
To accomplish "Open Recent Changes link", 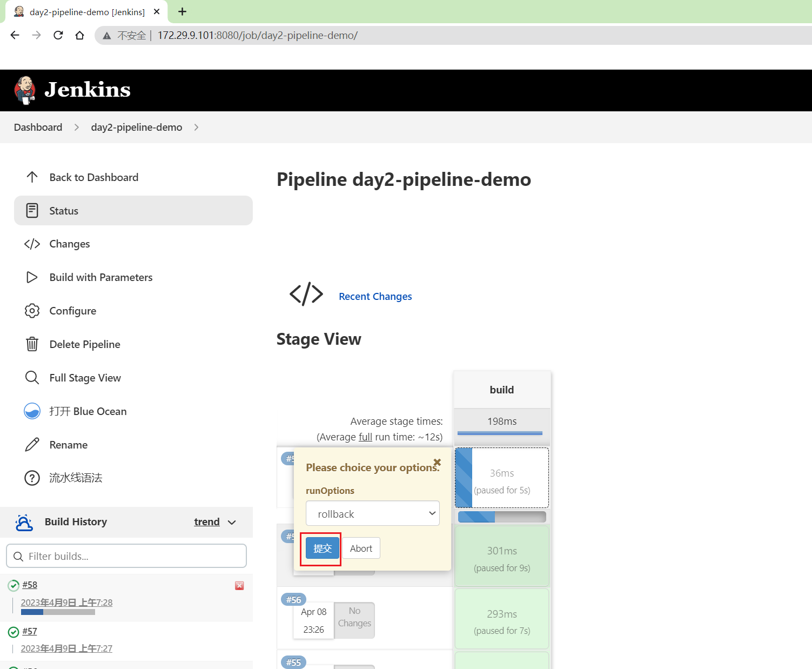I will point(375,296).
